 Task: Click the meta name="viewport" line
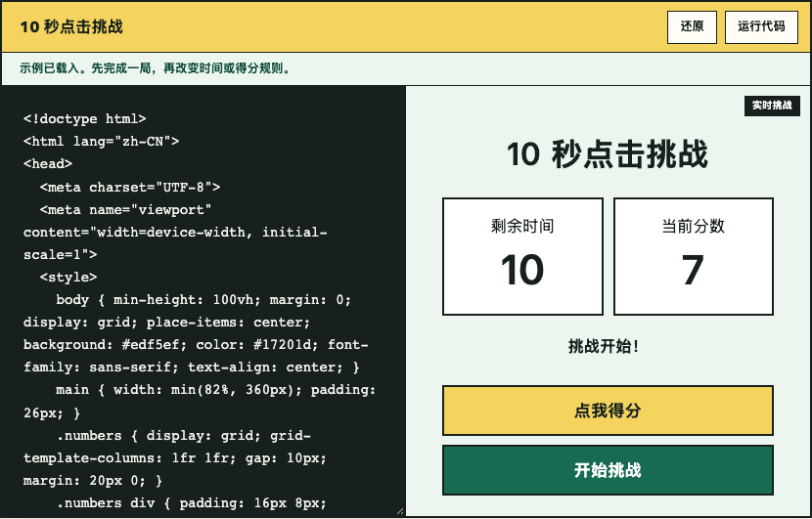tap(126, 209)
